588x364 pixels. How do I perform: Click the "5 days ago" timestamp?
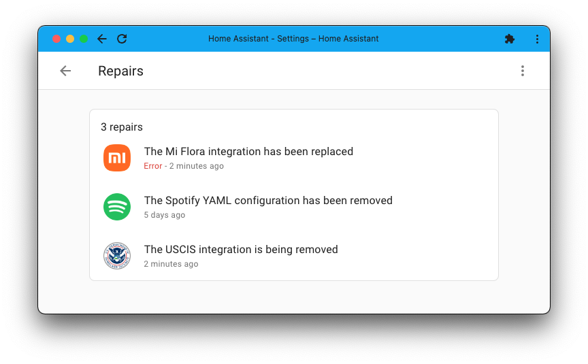[165, 215]
